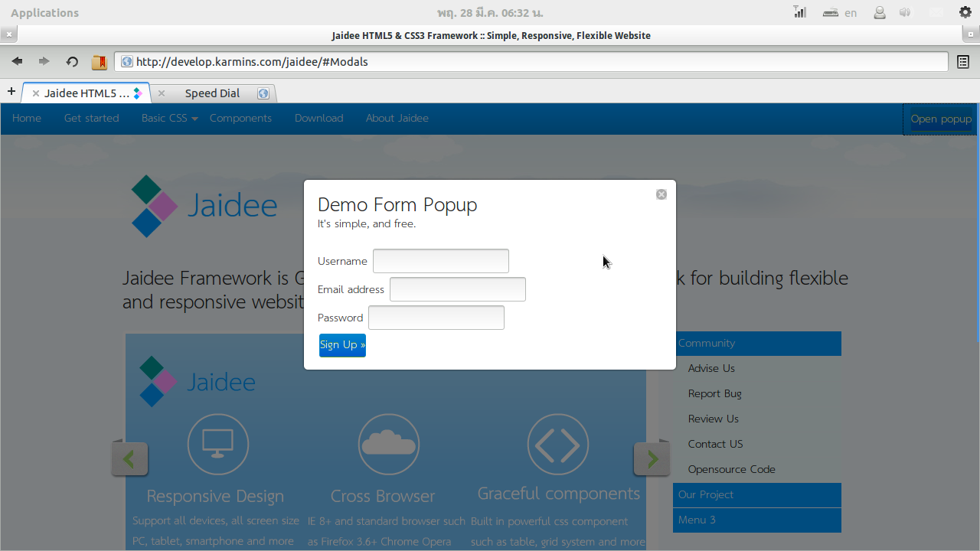Select the Graceful components code icon
980x551 pixels.
click(557, 444)
